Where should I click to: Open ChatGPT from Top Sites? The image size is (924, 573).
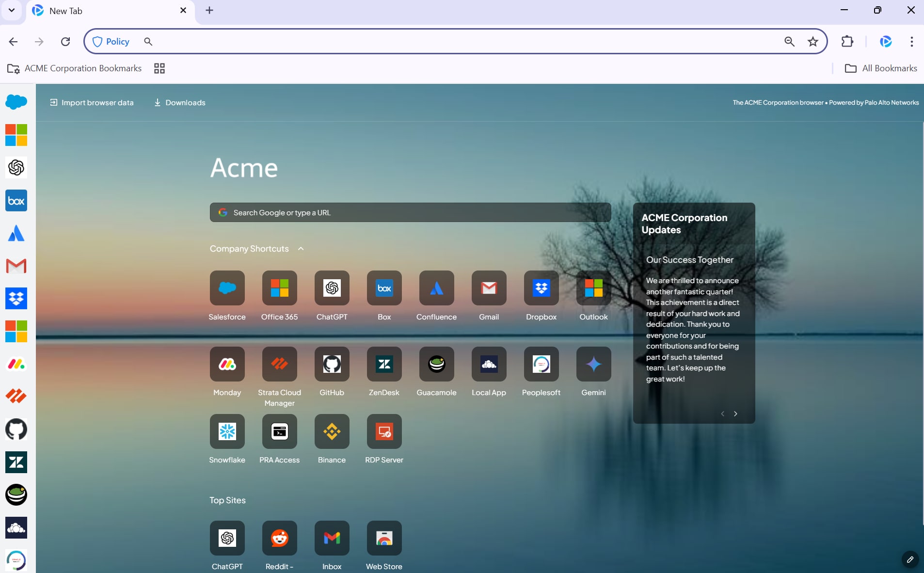(x=227, y=538)
